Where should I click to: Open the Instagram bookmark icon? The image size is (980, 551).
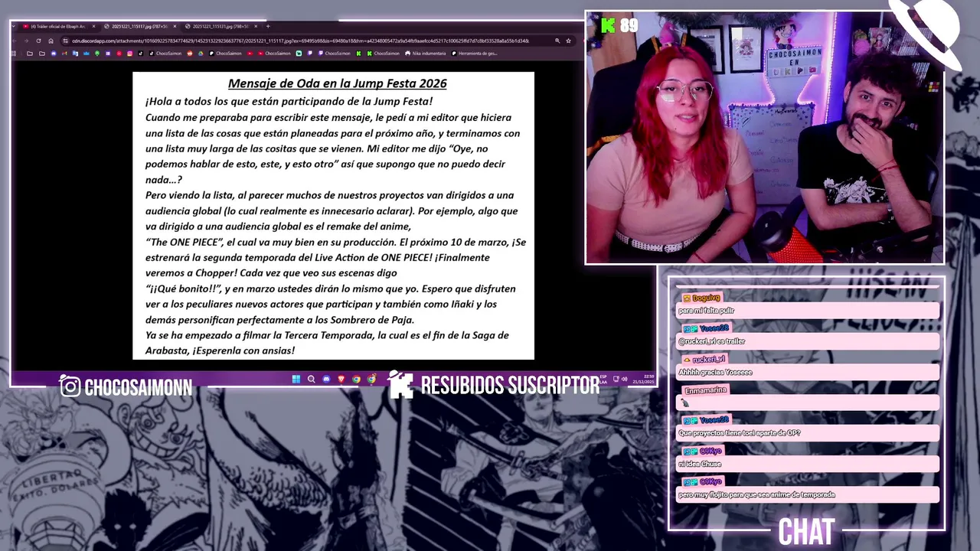130,54
